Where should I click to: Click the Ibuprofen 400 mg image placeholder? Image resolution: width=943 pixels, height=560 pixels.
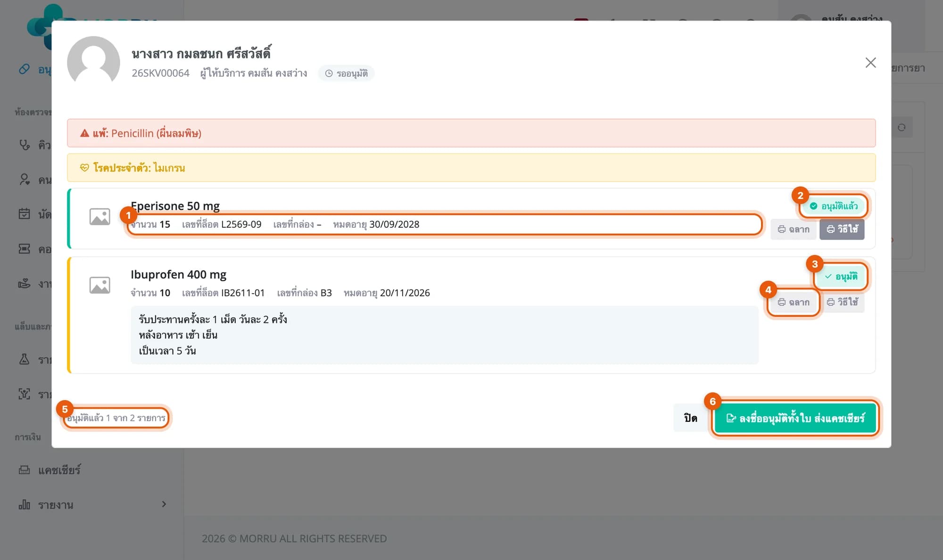tap(99, 285)
